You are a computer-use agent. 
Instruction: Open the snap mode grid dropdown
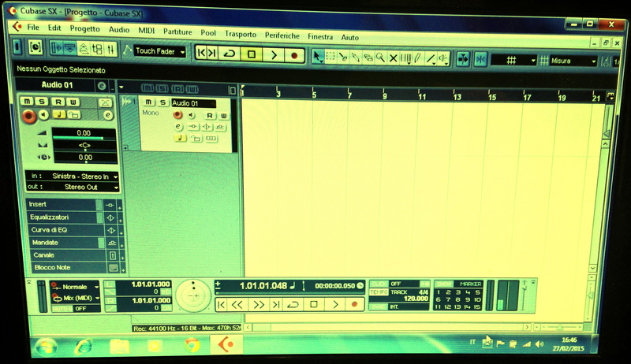[514, 61]
